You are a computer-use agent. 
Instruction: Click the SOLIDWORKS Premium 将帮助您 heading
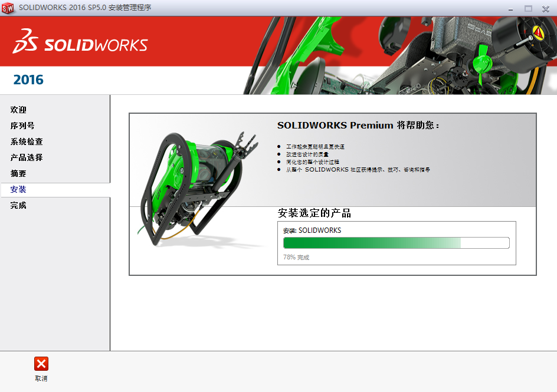pos(356,125)
